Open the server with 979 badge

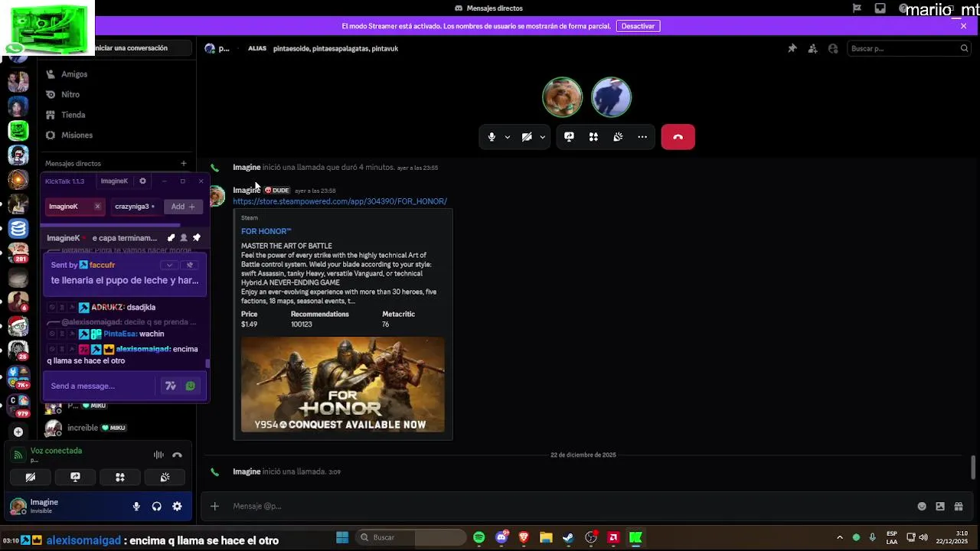(x=18, y=406)
